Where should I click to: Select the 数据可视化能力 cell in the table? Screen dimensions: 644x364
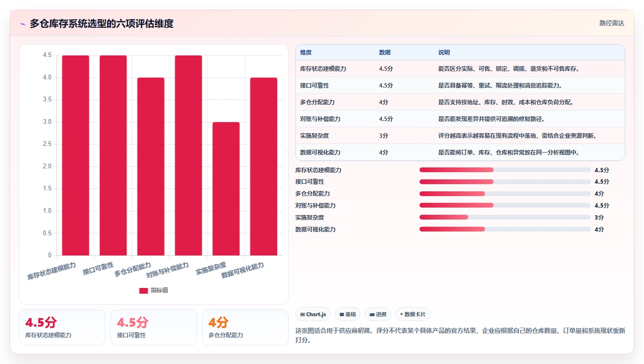pos(320,153)
